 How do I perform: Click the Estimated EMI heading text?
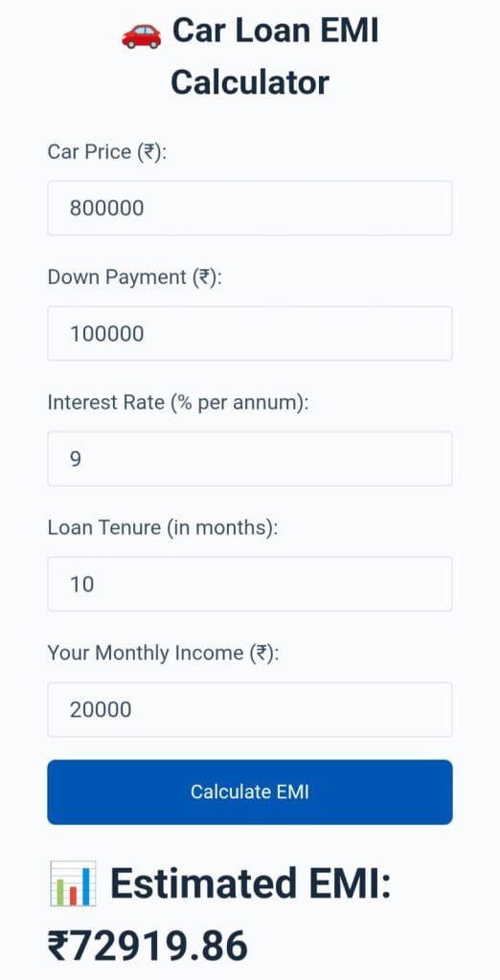pos(250,883)
